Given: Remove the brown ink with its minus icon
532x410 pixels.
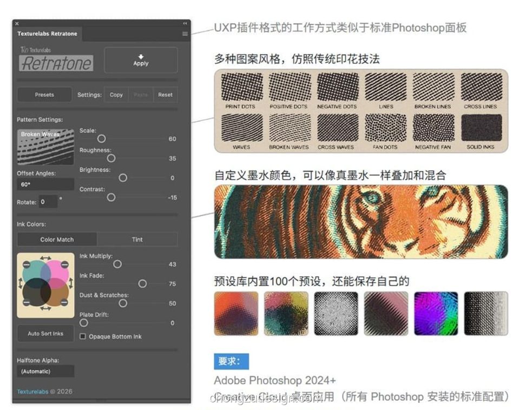Looking at the screenshot, I should tap(64, 302).
